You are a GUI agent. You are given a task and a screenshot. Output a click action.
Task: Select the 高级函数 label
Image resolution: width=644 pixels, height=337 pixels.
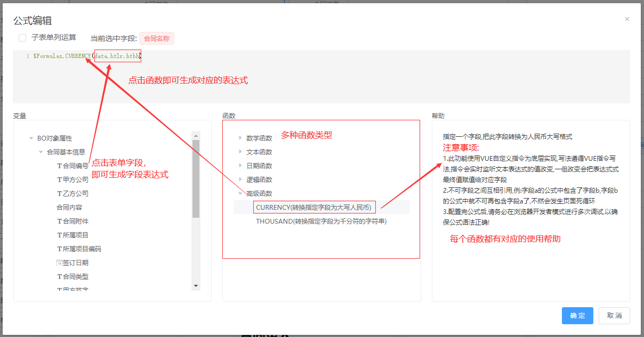point(259,193)
